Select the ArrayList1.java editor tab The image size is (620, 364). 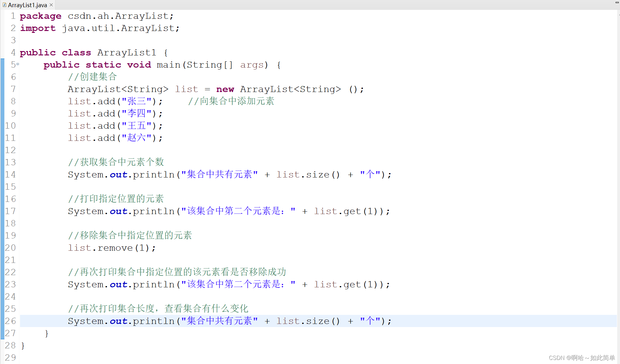[x=27, y=5]
